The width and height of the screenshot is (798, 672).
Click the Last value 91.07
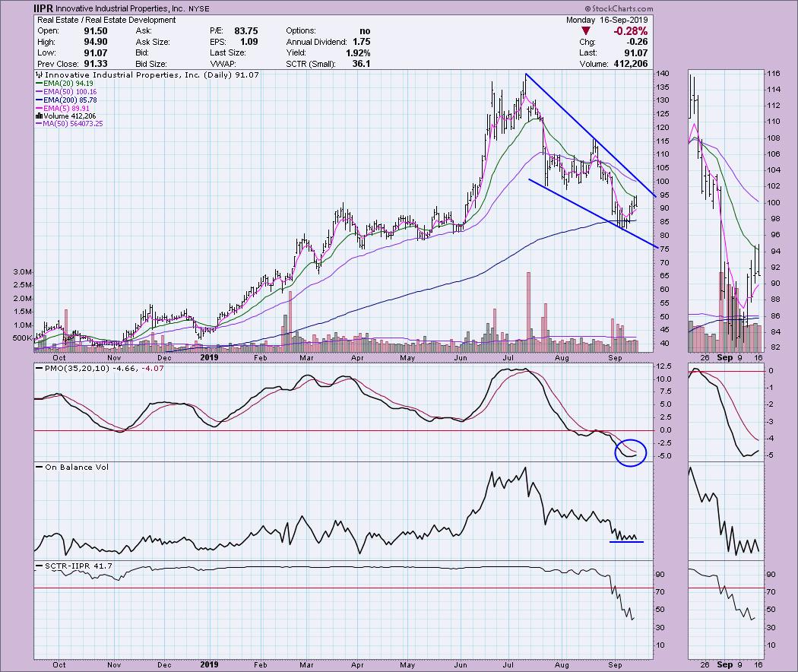pos(637,53)
